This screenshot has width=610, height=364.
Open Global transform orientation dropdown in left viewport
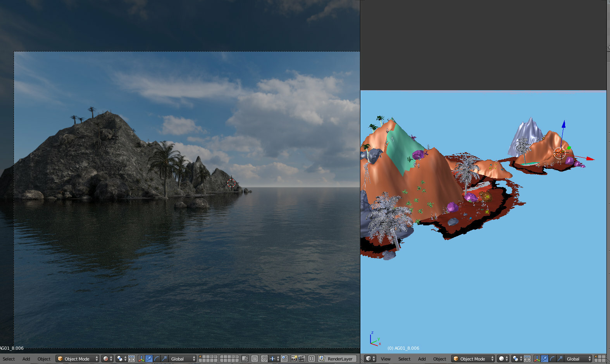click(183, 359)
